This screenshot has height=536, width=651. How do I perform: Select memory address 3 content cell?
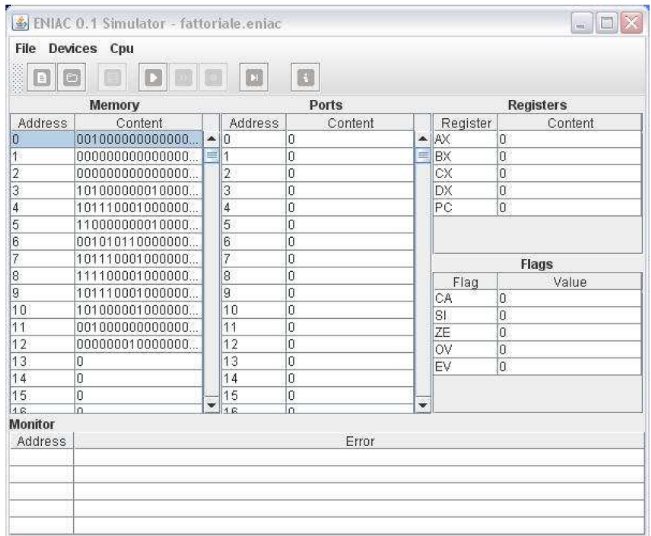coord(139,191)
